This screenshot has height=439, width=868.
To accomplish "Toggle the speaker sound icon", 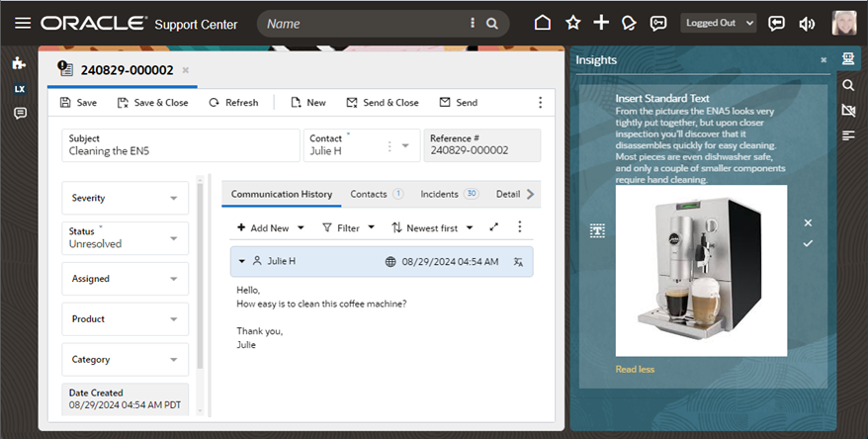I will coord(807,24).
